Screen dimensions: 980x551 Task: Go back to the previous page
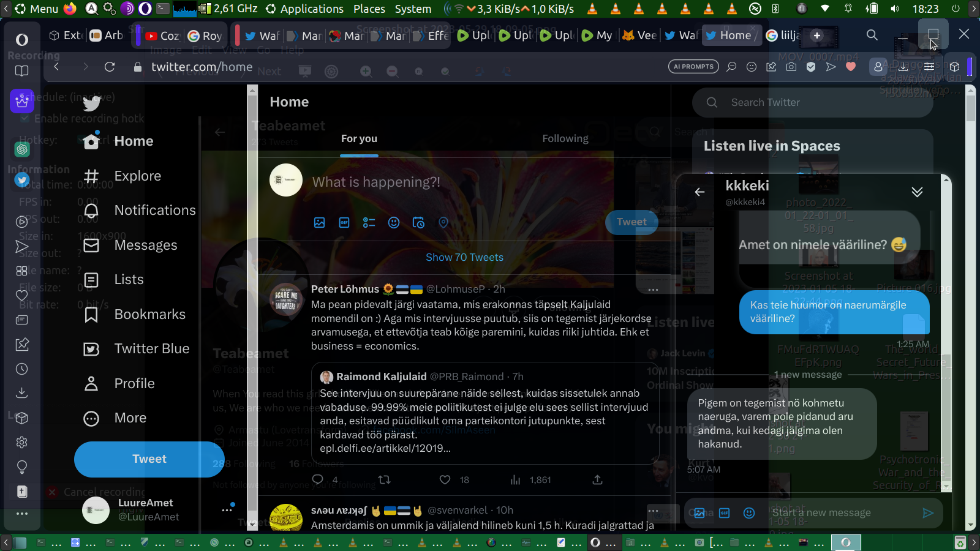[56, 67]
